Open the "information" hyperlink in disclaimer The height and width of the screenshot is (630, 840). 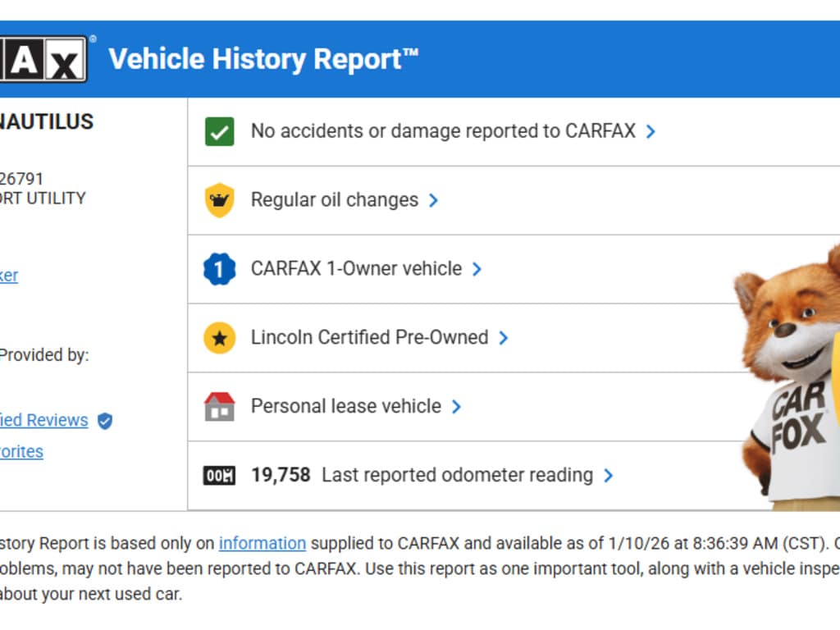(262, 543)
